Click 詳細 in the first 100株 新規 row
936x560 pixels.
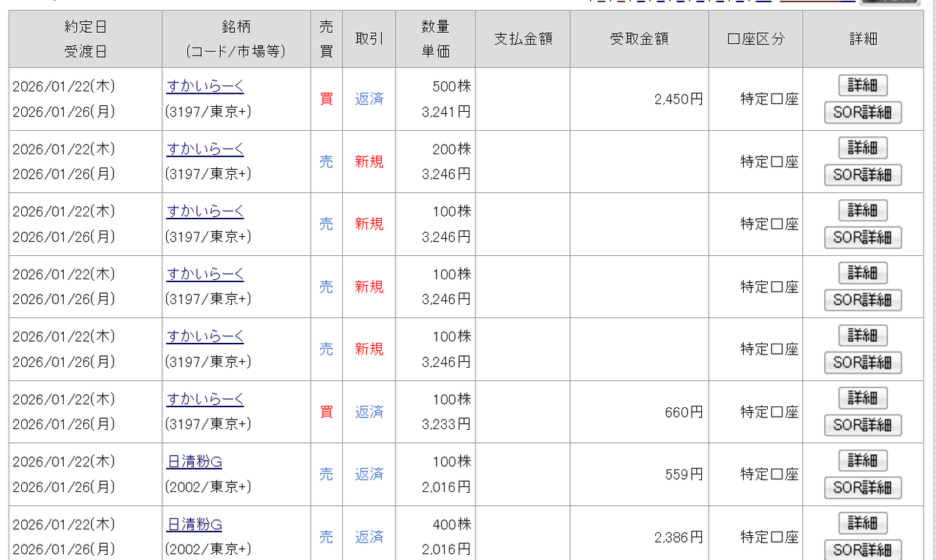tap(862, 211)
